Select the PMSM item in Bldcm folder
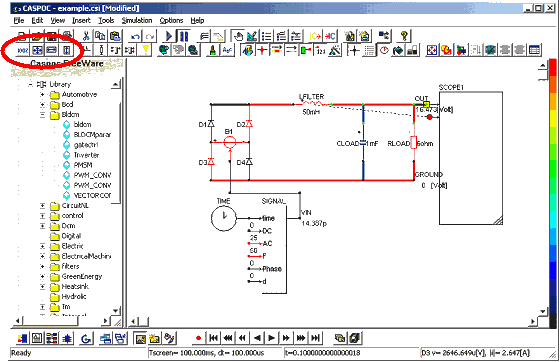The width and height of the screenshot is (560, 362). (x=83, y=165)
